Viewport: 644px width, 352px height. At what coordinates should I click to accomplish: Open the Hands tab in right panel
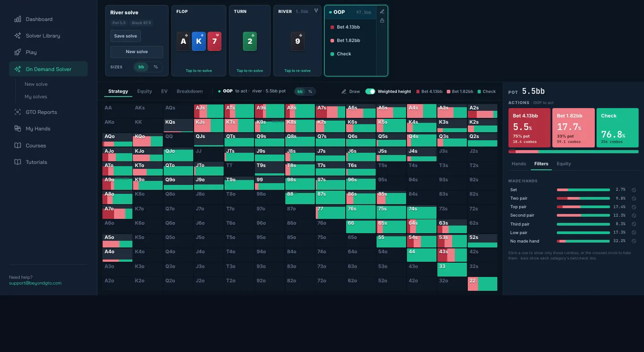(x=519, y=163)
